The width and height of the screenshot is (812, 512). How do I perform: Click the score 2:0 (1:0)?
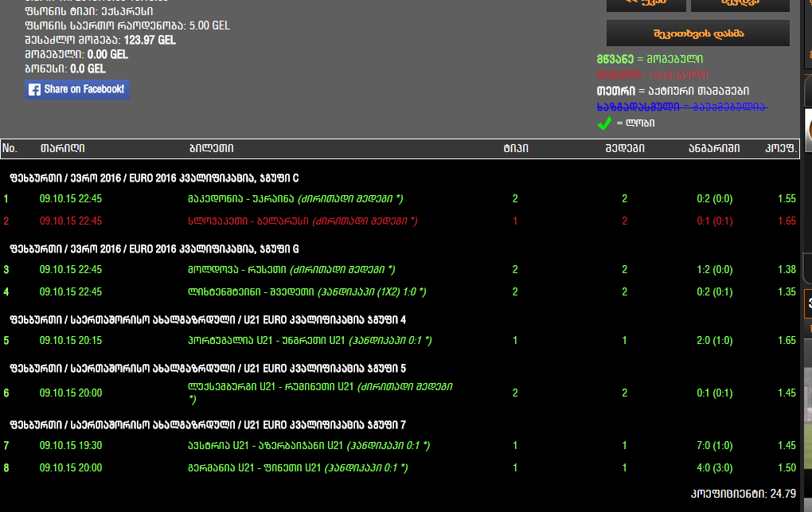[x=715, y=341]
